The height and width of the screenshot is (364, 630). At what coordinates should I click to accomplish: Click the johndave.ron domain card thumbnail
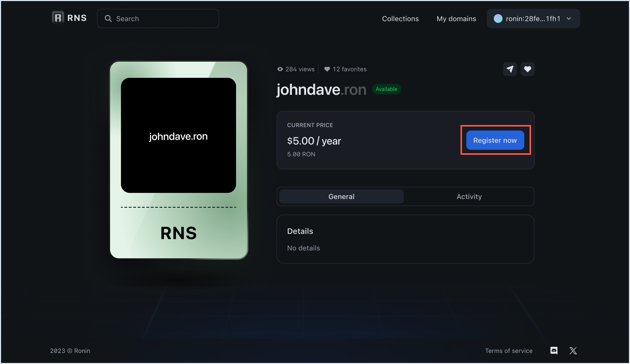tap(178, 160)
